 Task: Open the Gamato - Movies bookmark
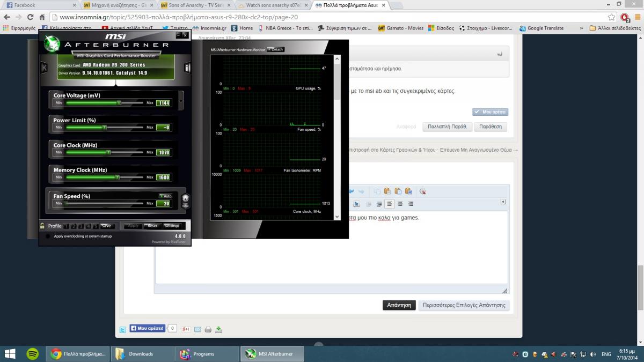click(x=401, y=28)
